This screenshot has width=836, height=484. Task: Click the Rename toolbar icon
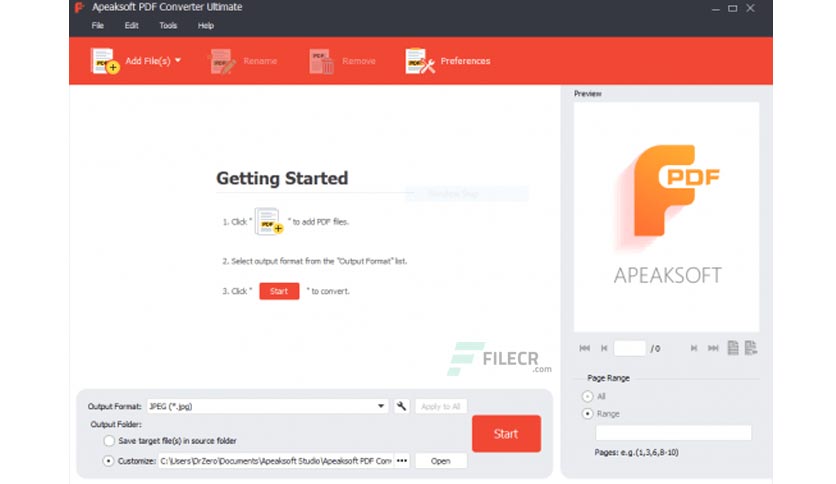(x=222, y=61)
